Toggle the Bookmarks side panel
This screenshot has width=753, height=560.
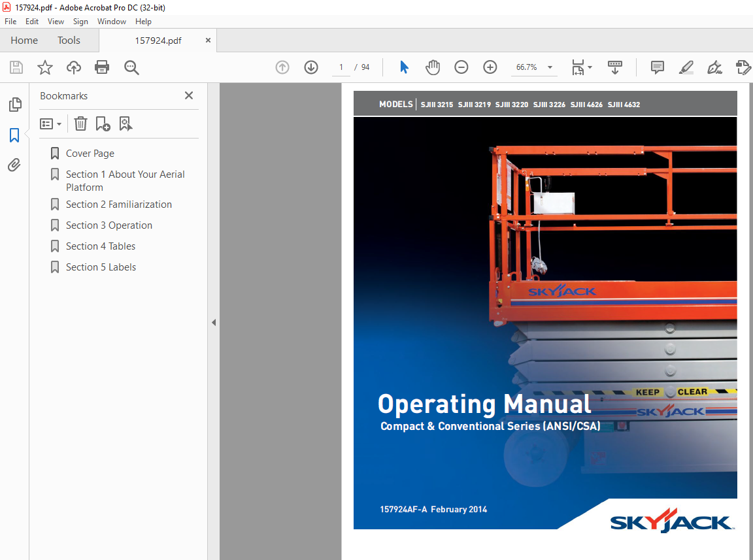click(x=14, y=135)
